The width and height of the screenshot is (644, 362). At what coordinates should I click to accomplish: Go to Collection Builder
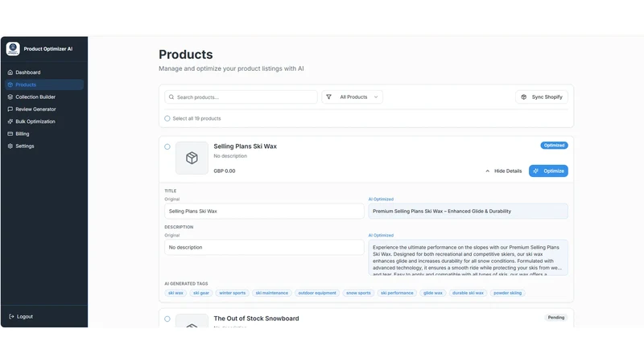(44, 97)
